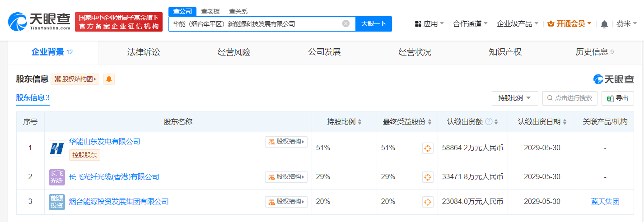Switch to the 知识产权 tab
The width and height of the screenshot is (644, 222).
505,52
